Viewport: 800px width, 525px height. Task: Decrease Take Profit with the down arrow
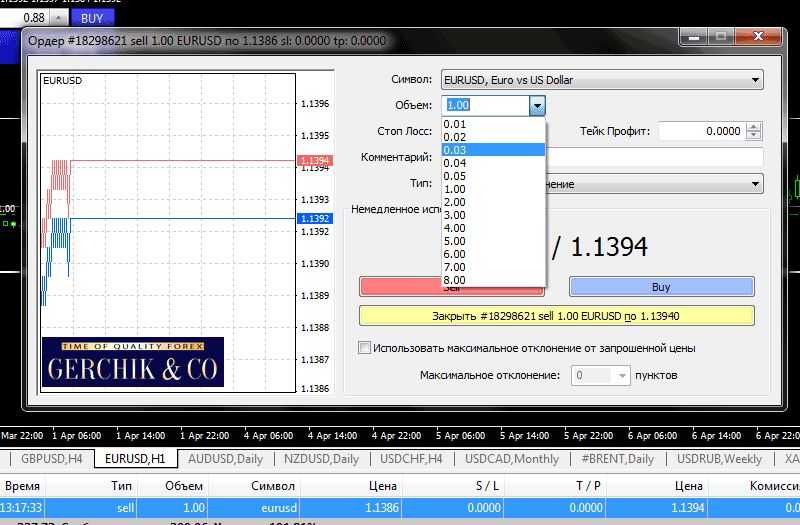click(754, 136)
